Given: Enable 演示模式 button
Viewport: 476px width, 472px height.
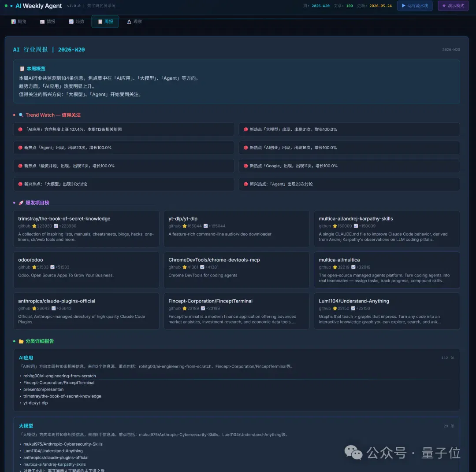Looking at the screenshot, I should coord(453,6).
